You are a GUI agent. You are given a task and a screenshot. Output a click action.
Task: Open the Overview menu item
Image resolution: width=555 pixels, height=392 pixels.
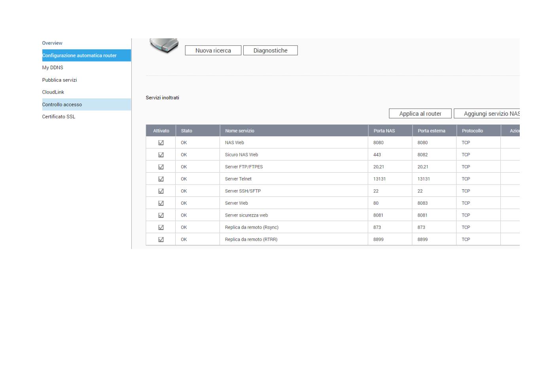click(x=52, y=43)
